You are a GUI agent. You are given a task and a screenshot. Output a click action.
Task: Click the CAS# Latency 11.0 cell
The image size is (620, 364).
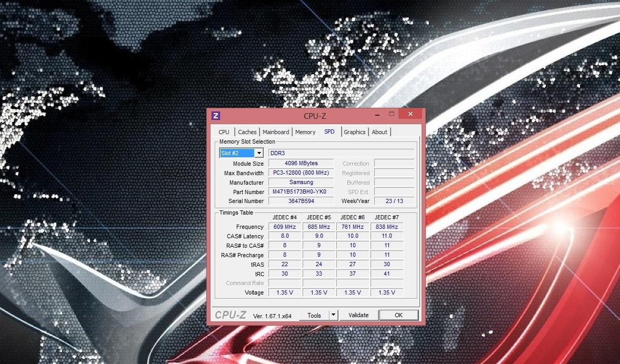(387, 236)
